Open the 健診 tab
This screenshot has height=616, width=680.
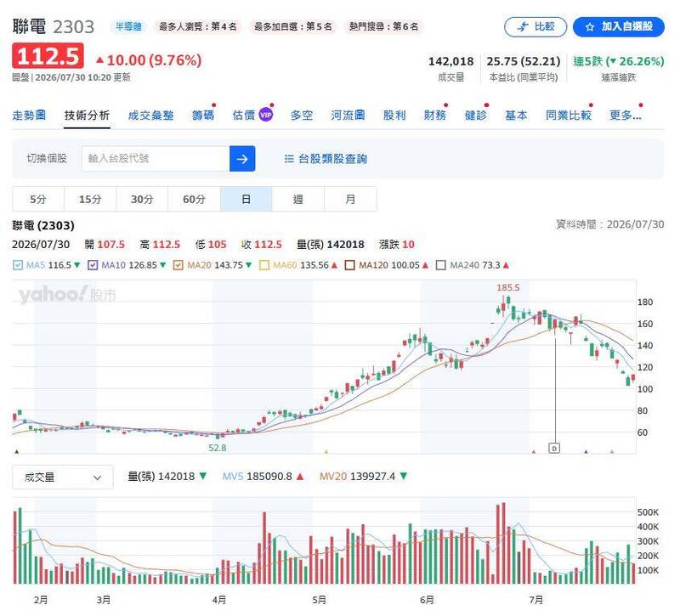[x=476, y=116]
